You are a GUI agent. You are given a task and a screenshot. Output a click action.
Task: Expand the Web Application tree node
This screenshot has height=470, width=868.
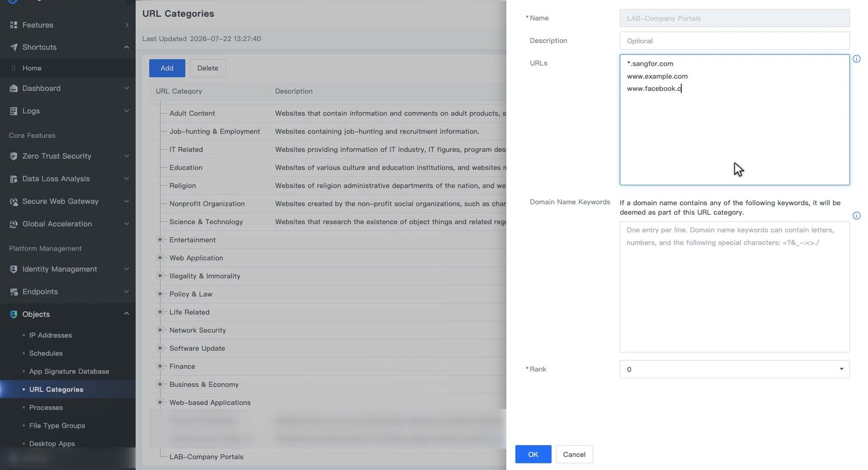tap(159, 258)
